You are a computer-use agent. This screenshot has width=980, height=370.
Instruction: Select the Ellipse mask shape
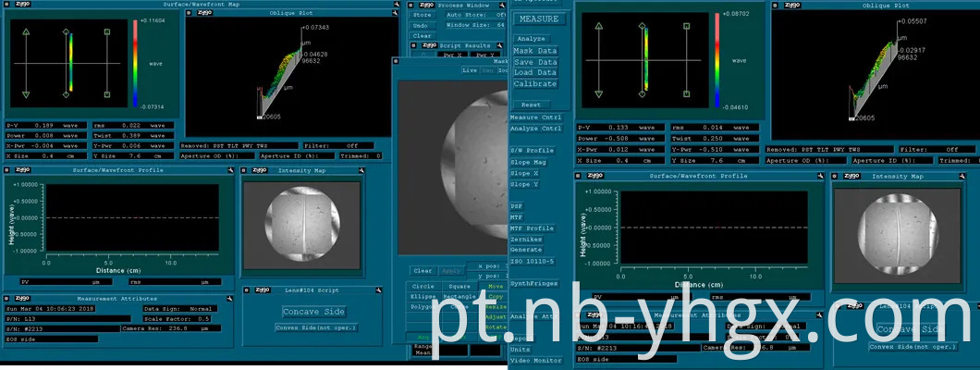422,296
